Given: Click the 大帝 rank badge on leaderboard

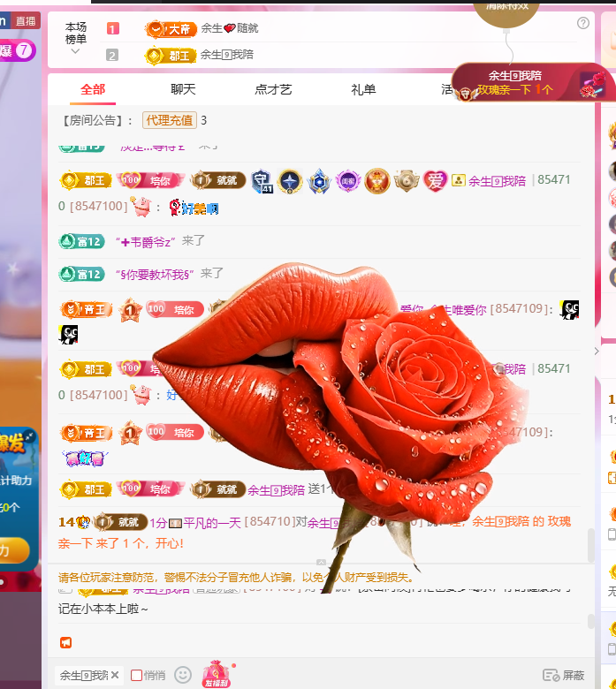Looking at the screenshot, I should [x=171, y=29].
